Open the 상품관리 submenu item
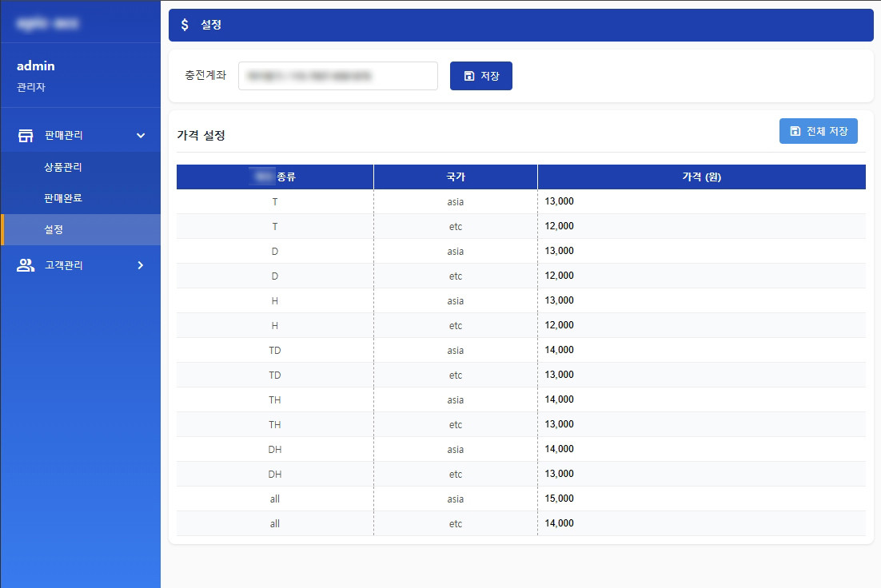 tap(63, 167)
